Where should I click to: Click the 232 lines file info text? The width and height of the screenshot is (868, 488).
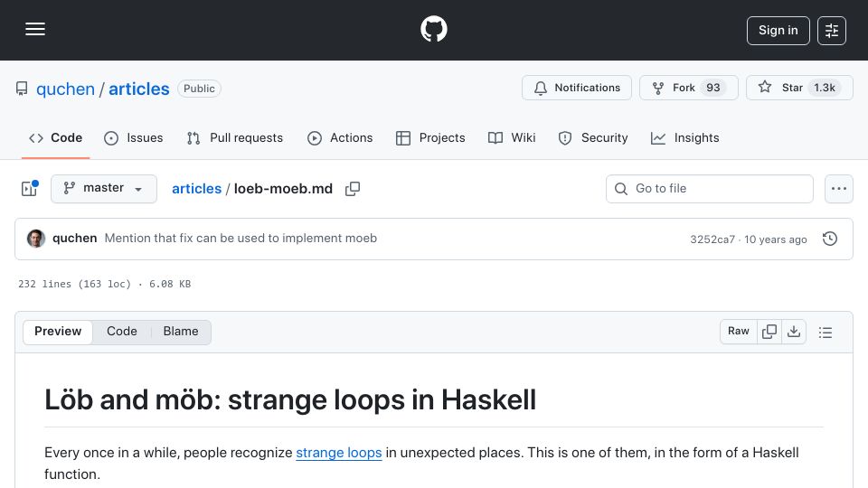coord(105,284)
